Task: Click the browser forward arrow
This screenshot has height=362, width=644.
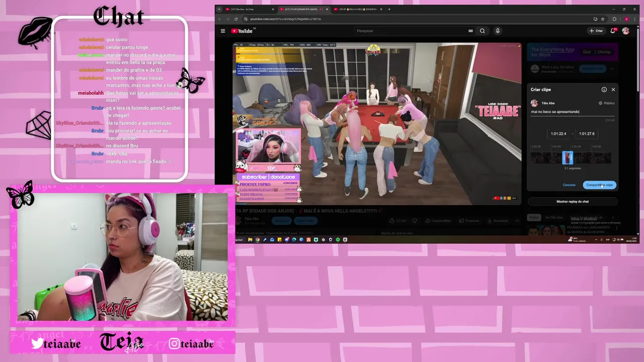Action: [227, 19]
